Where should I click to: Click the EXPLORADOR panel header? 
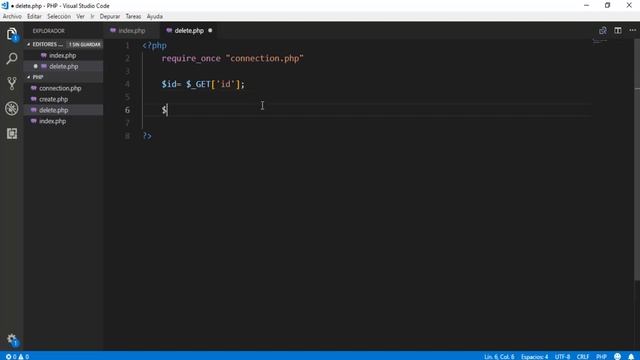click(49, 31)
